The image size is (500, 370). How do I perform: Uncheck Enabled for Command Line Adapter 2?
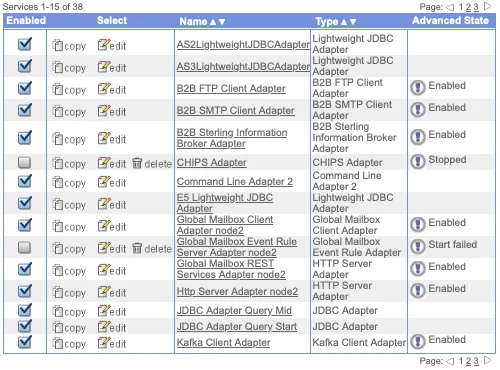point(25,181)
